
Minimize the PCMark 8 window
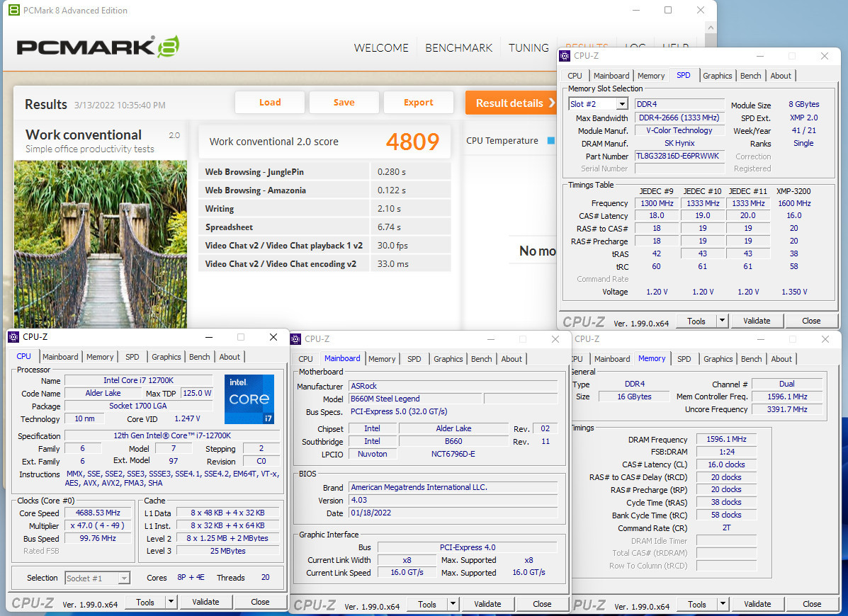point(636,10)
